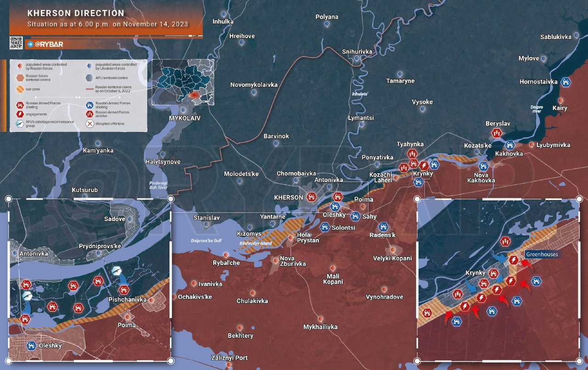The width and height of the screenshot is (588, 370).
Task: Click the Lyubymivka town label
Action: (553, 145)
